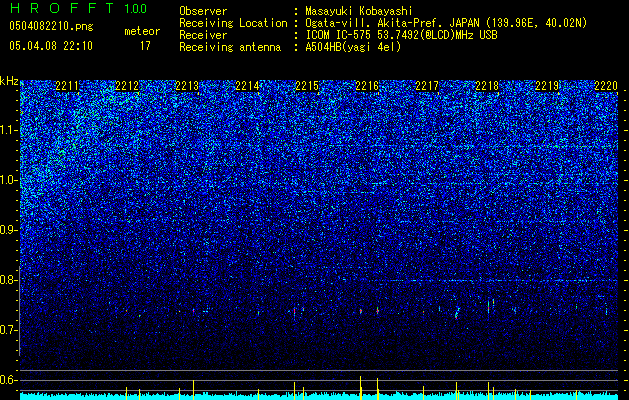This screenshot has height=400, width=629.
Task: Click the Observer field label
Action: 203,11
